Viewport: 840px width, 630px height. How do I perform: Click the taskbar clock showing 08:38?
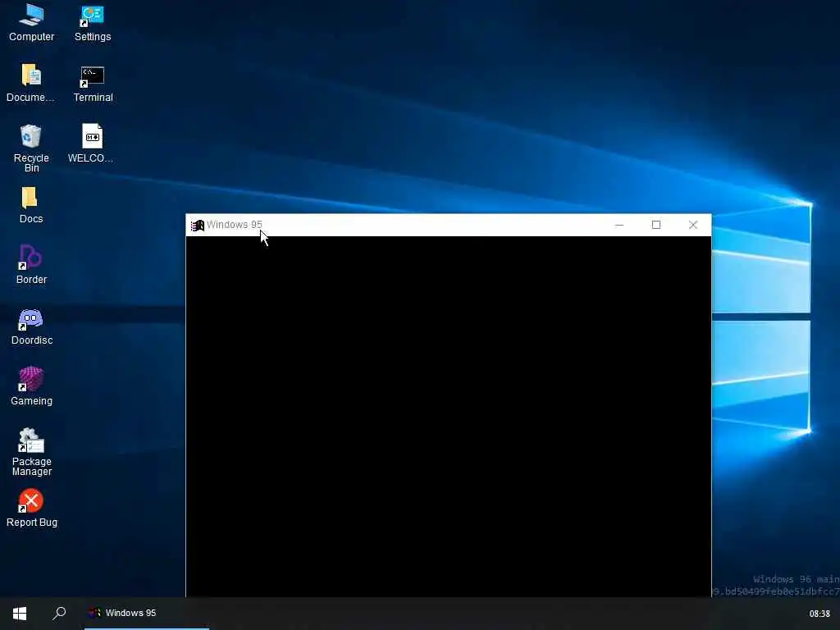point(819,614)
